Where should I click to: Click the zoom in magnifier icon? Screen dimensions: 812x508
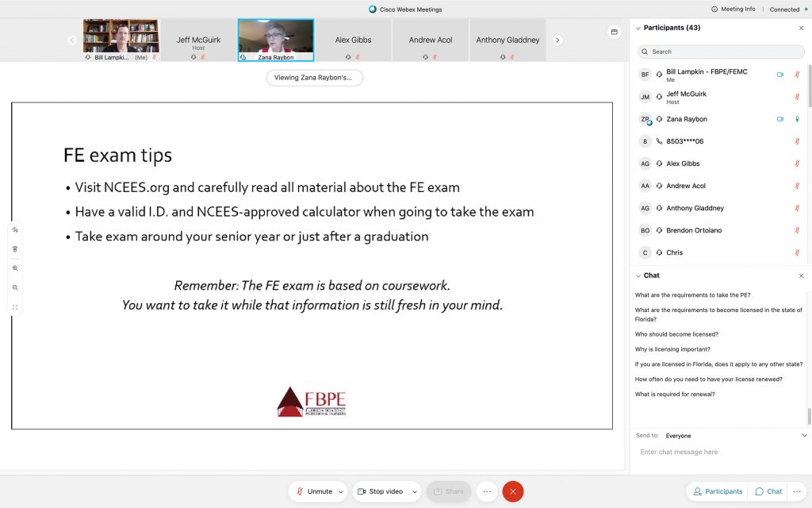click(15, 268)
